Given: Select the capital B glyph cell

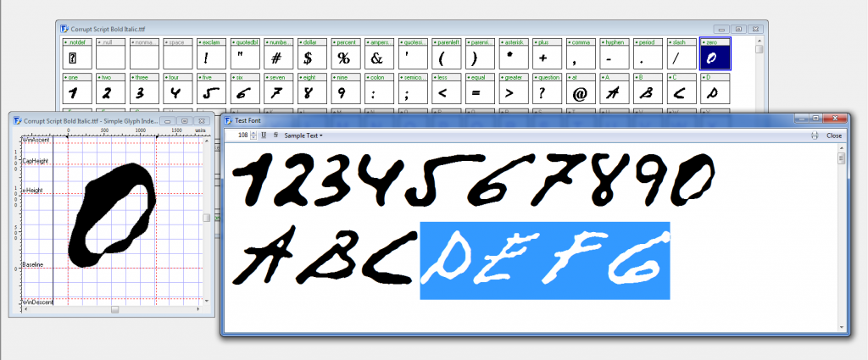Looking at the screenshot, I should tap(648, 88).
